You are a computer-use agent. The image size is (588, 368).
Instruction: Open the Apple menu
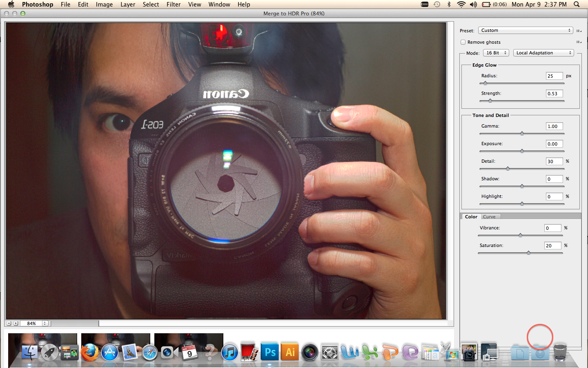[11, 4]
